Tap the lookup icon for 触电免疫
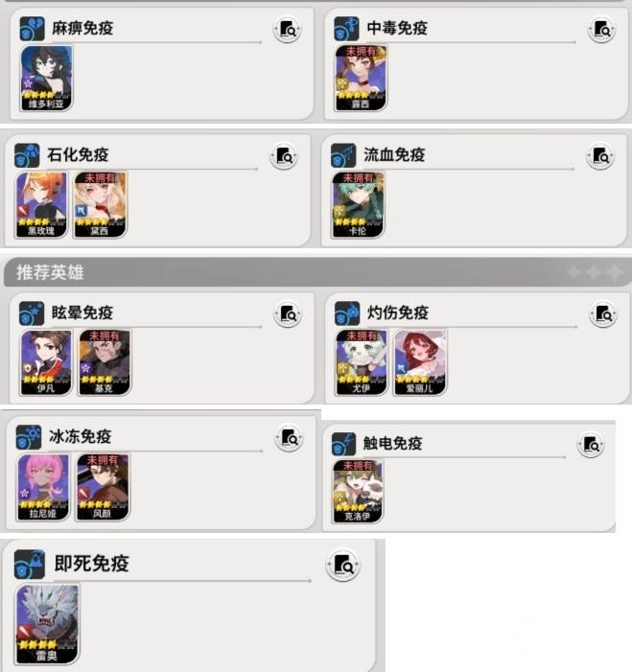Viewport: 632px width, 672px height. (591, 445)
